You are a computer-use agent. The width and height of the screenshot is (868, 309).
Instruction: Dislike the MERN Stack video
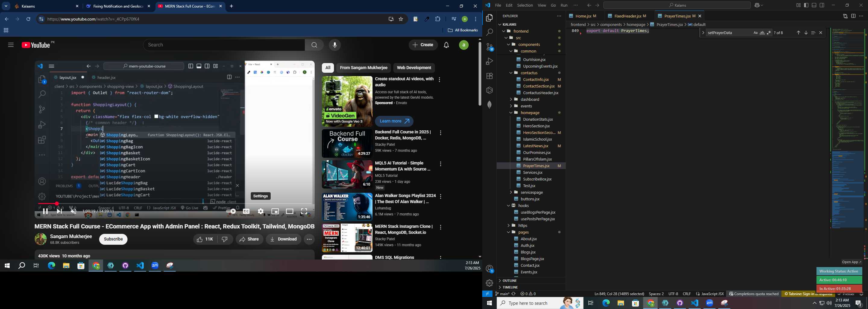[225, 240]
